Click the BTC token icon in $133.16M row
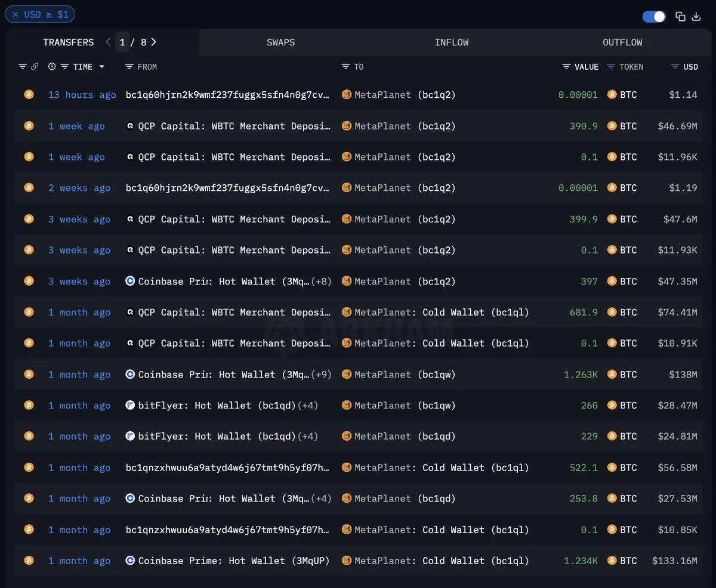This screenshot has width=716, height=588. [x=612, y=561]
